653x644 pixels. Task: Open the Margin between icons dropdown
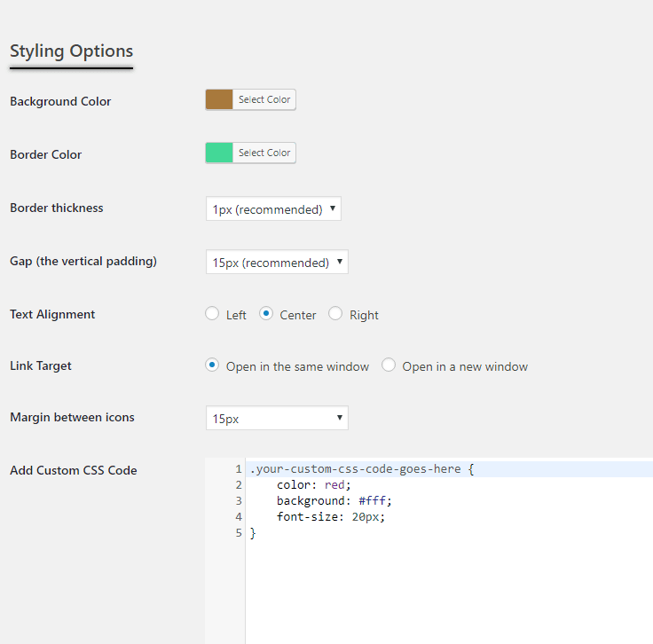[x=277, y=418]
